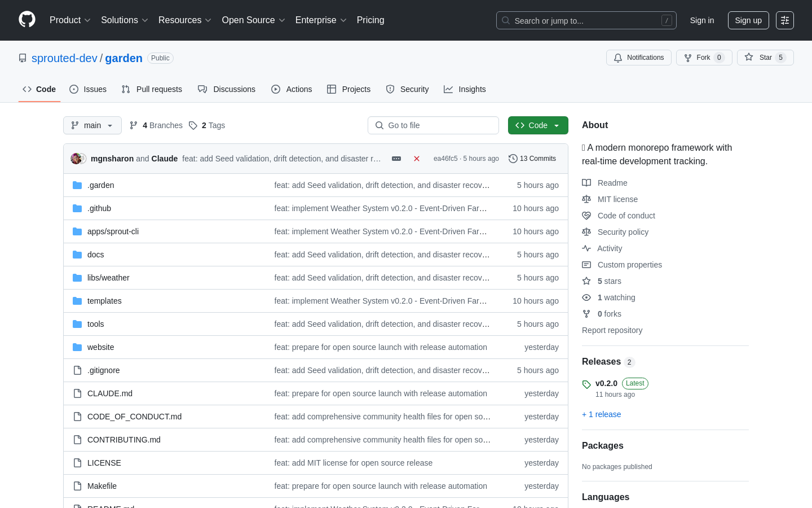Screen dimensions: 812x508
Task: Open the CLAUDE.md file
Action: coord(110,393)
